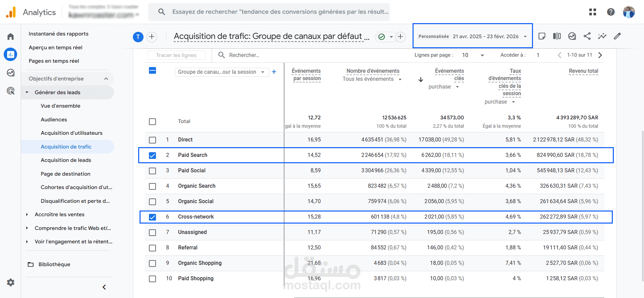
Task: Uncheck the Paid Search row checkbox
Action: 153,155
